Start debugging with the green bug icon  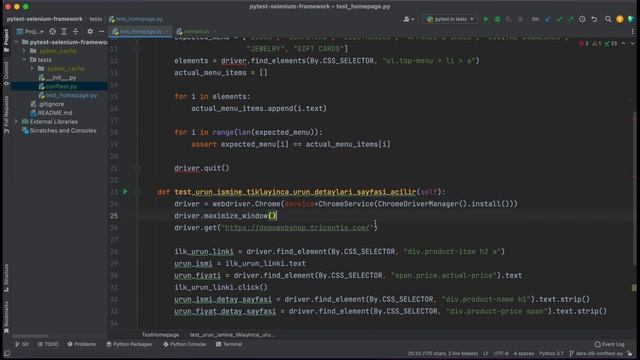tap(497, 19)
